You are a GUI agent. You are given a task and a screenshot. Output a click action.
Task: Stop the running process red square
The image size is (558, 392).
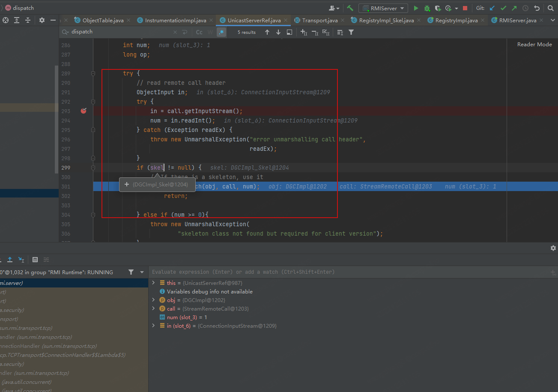tap(465, 8)
